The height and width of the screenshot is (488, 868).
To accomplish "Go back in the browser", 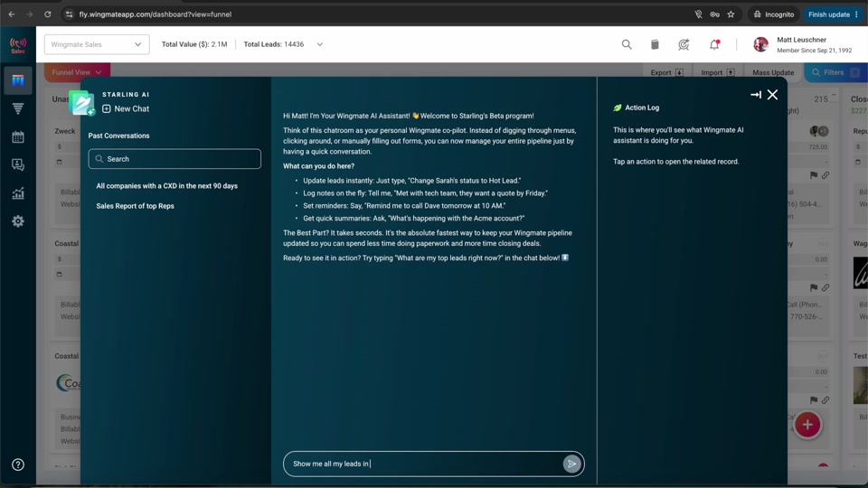I will (x=12, y=14).
